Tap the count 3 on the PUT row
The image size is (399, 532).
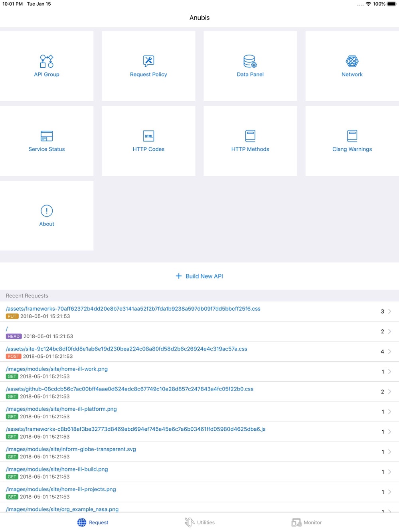click(382, 311)
